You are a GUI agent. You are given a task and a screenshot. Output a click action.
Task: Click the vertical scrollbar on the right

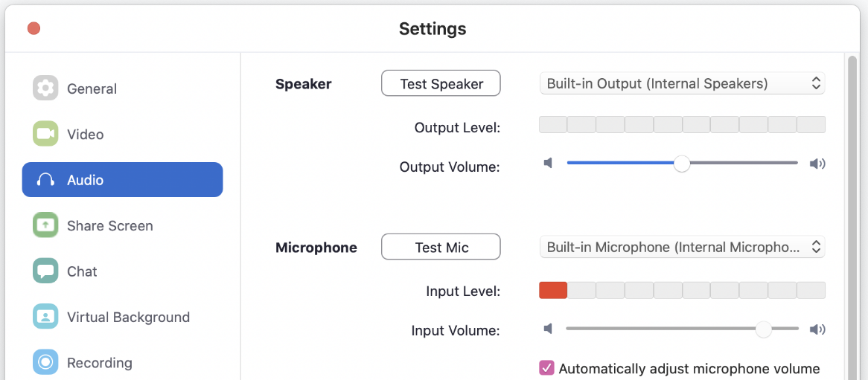852,217
